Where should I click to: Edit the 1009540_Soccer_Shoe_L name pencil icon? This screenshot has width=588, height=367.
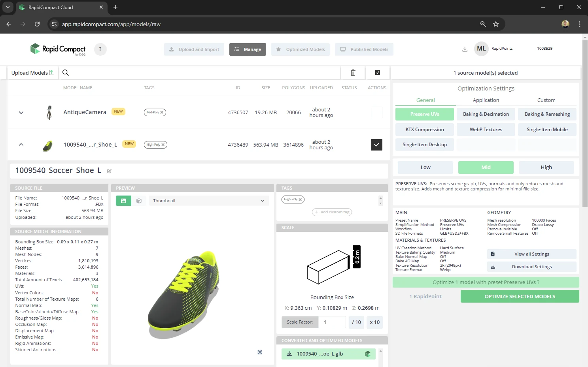coord(109,171)
